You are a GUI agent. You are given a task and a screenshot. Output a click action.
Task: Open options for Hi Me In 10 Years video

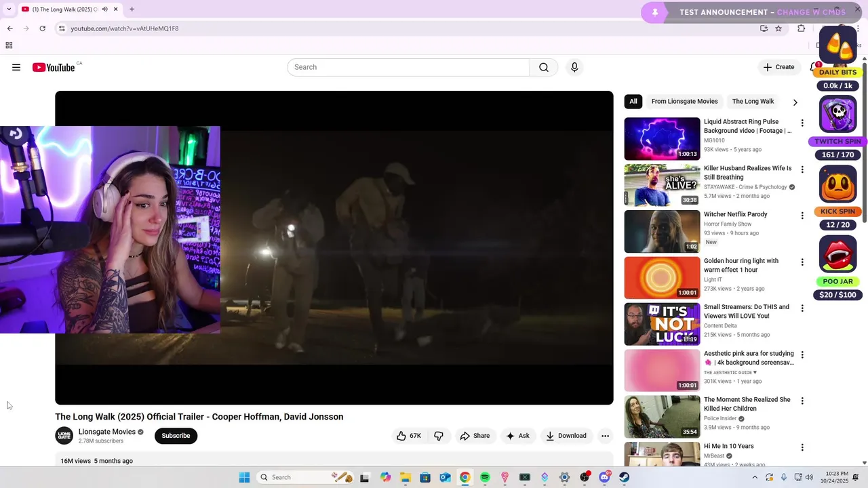802,447
